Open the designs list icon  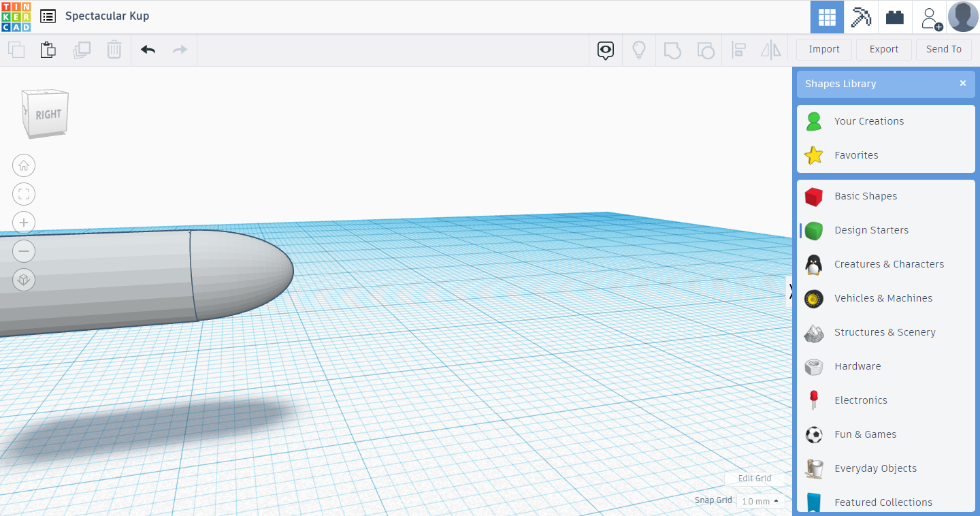tap(48, 16)
